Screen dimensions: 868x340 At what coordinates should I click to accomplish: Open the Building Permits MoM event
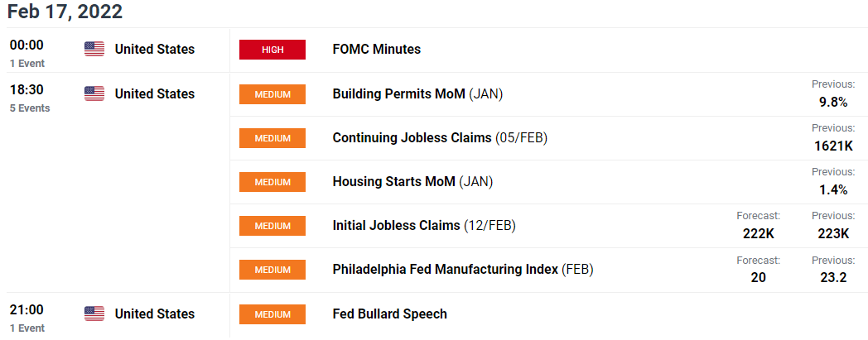(417, 94)
